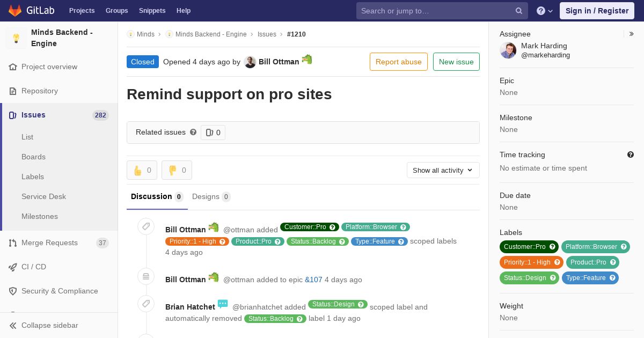Switch to the Designs tab
The image size is (644, 338).
(x=211, y=197)
